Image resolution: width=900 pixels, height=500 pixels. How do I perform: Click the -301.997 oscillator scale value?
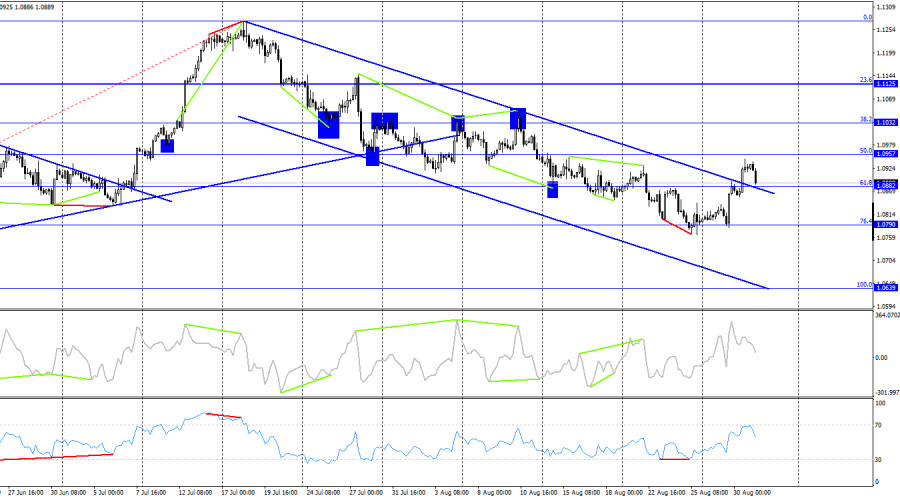(x=887, y=393)
